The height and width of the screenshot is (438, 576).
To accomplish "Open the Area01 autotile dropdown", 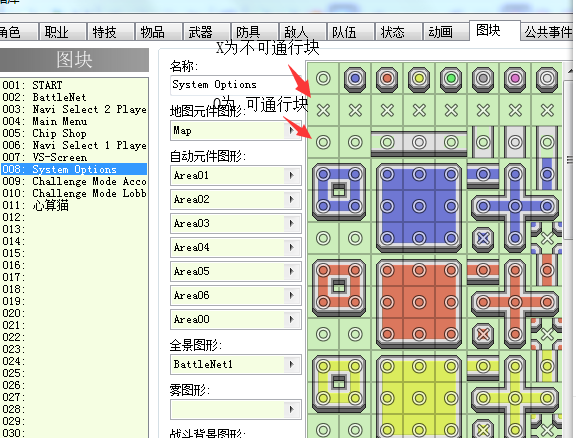I will click(x=292, y=175).
